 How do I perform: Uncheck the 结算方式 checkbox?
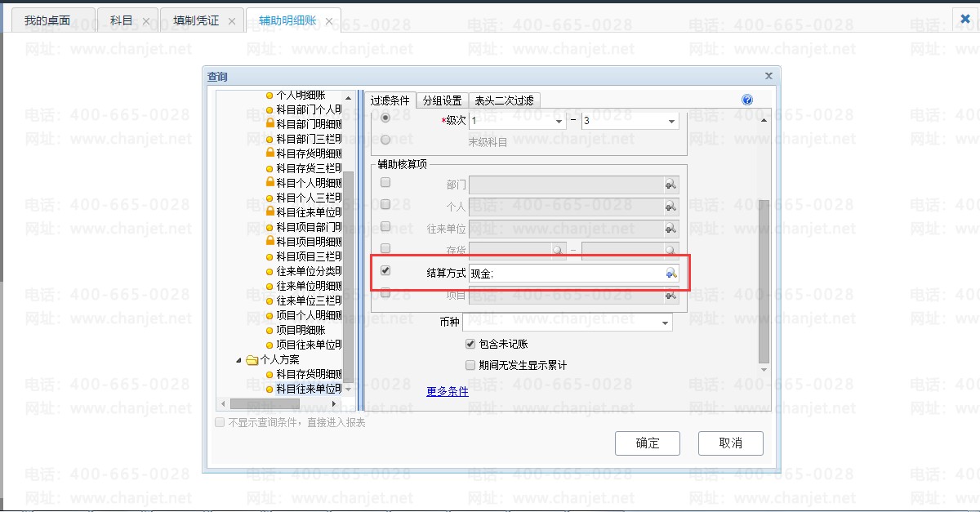point(385,270)
